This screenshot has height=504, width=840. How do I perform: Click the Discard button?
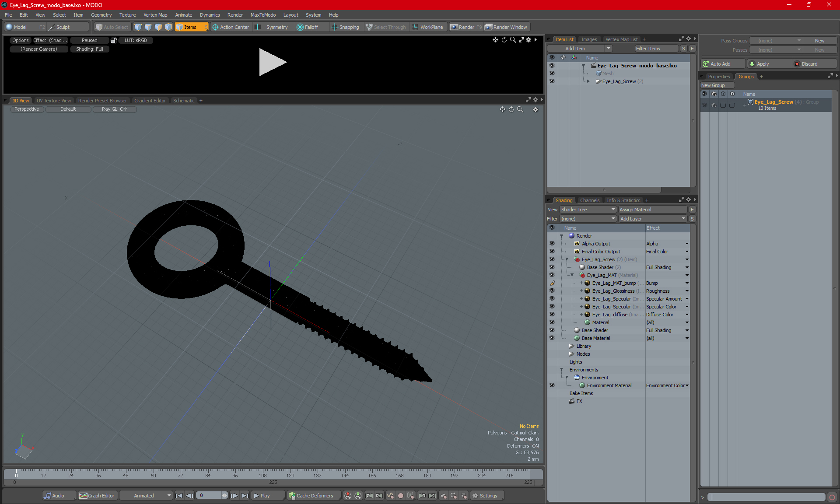[x=814, y=64]
